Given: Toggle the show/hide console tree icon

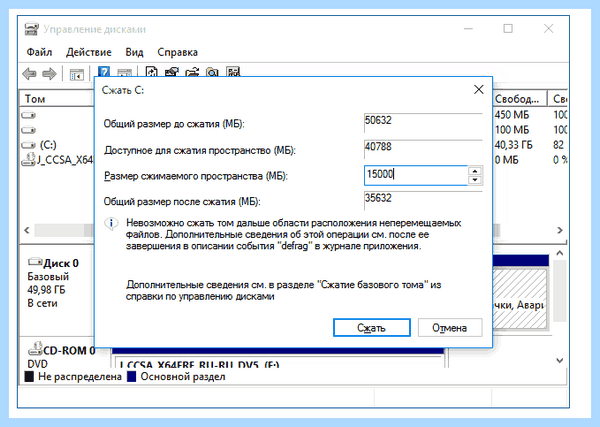Looking at the screenshot, I should pos(77,74).
